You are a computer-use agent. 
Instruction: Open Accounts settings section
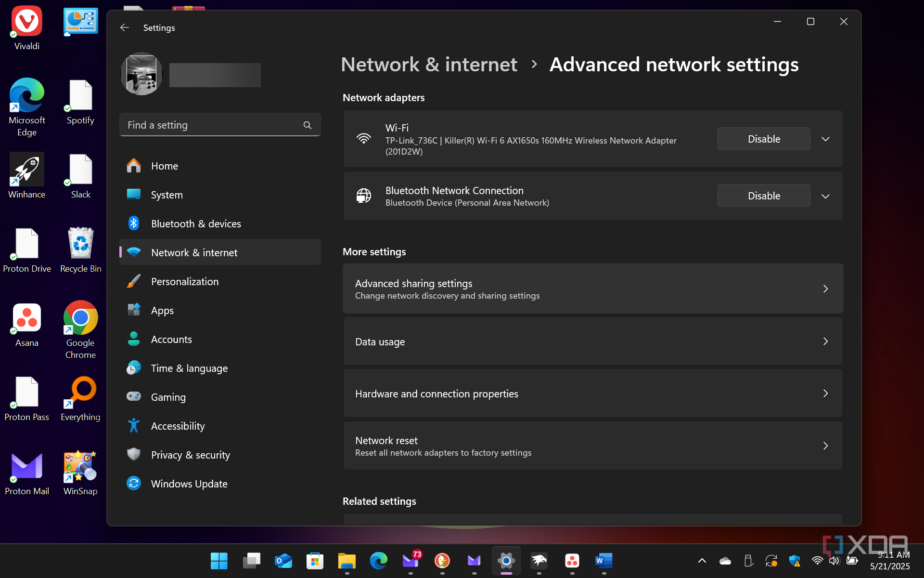pos(220,339)
